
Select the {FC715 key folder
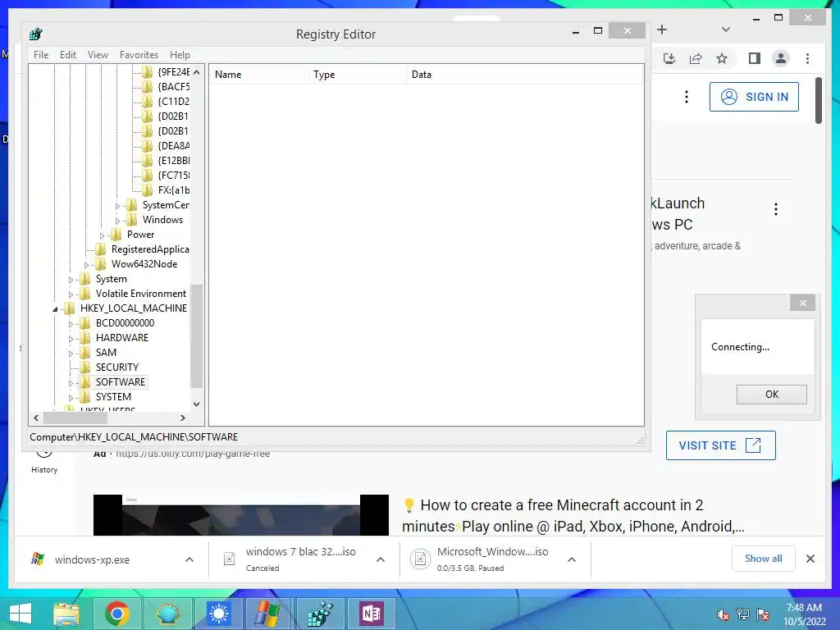pos(167,176)
